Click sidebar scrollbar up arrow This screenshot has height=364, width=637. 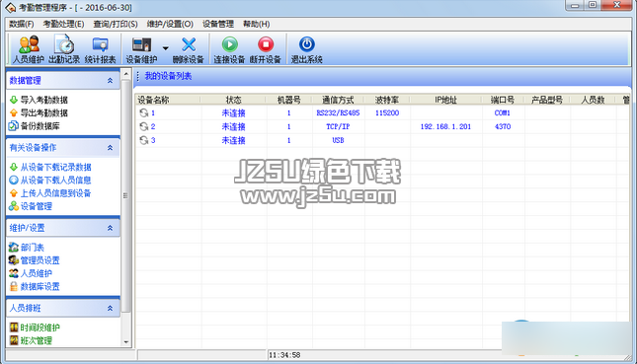[126, 74]
